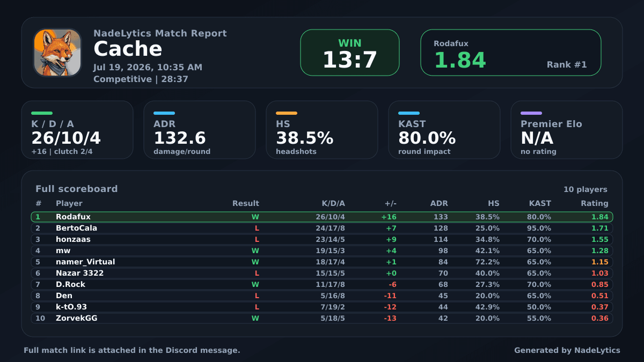The image size is (644, 362).
Task: Click the fox avatar image
Action: (x=57, y=53)
